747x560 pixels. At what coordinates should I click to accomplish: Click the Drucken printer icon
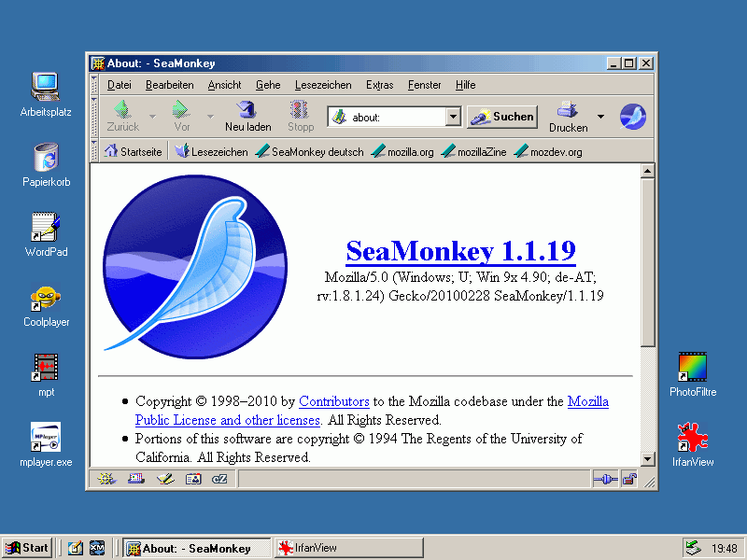[x=568, y=109]
